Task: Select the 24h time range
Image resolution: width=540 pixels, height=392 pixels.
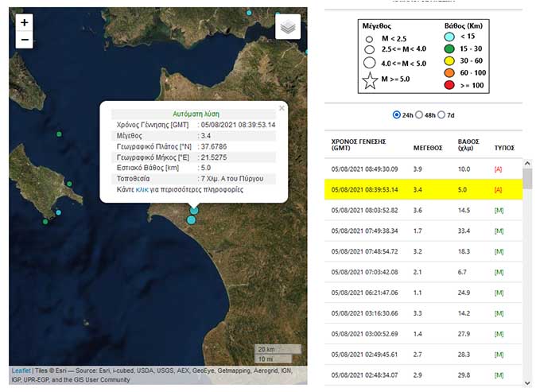Action: pyautogui.click(x=396, y=114)
